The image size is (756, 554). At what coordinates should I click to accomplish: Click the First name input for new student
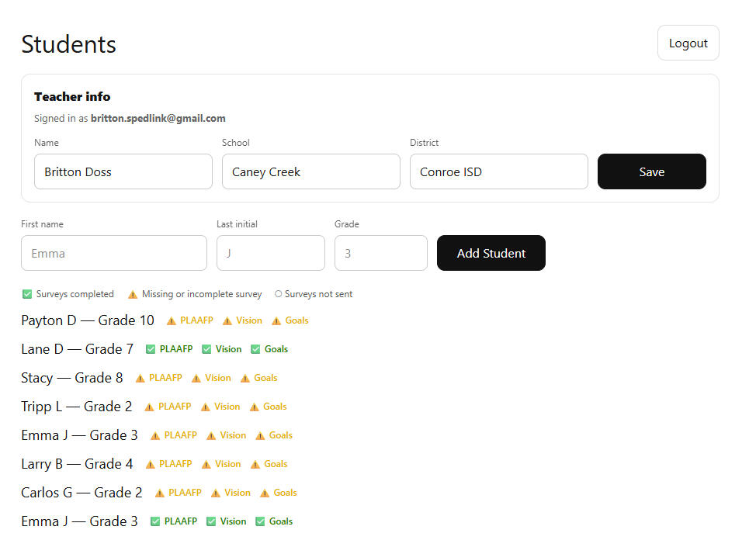pyautogui.click(x=113, y=253)
